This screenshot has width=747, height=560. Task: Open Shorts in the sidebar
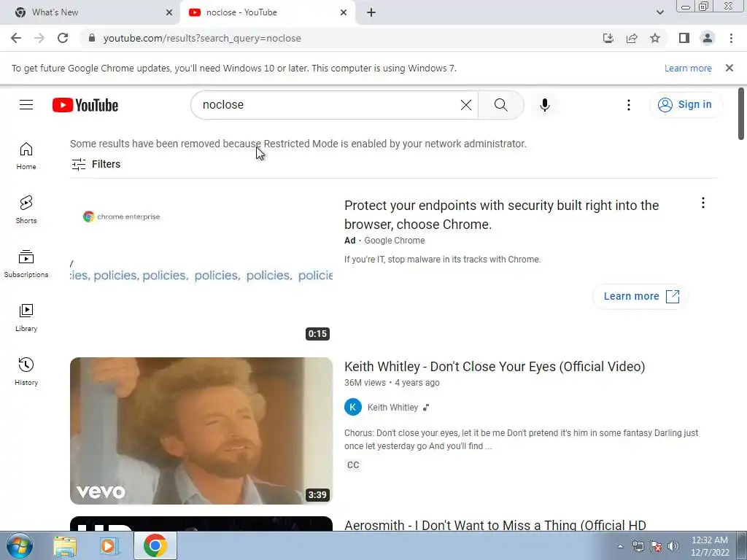pos(26,209)
